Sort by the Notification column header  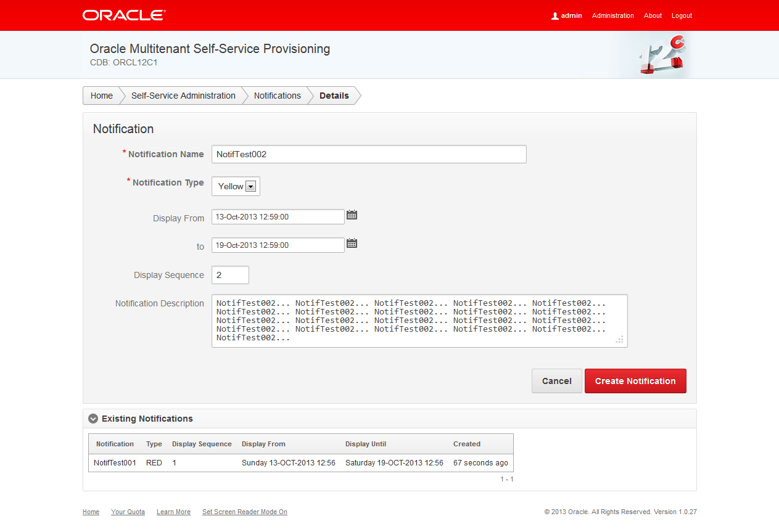click(x=115, y=444)
